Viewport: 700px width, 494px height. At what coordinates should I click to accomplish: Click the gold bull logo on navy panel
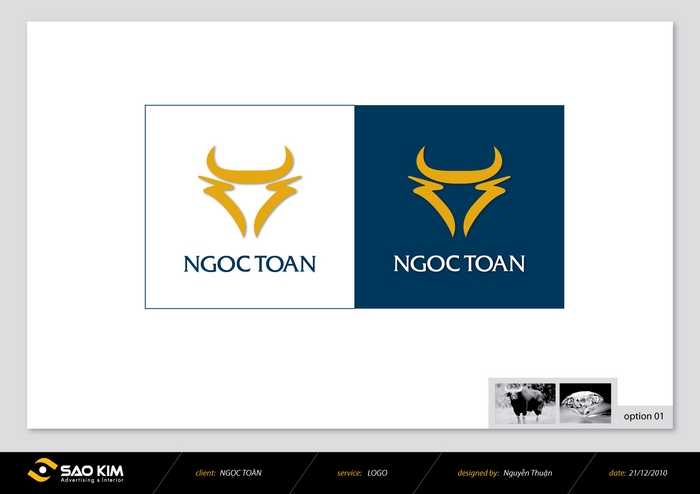coord(459,191)
